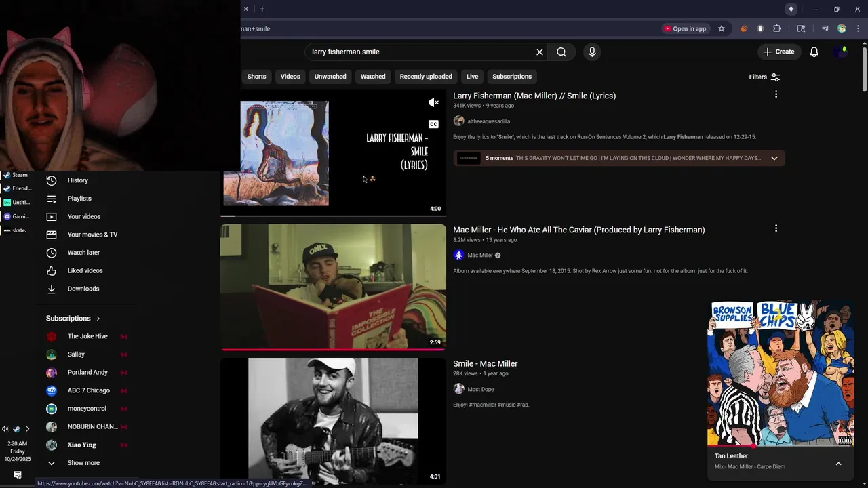The image size is (868, 488).
Task: Click the miniplayer red progress bar
Action: 781,447
